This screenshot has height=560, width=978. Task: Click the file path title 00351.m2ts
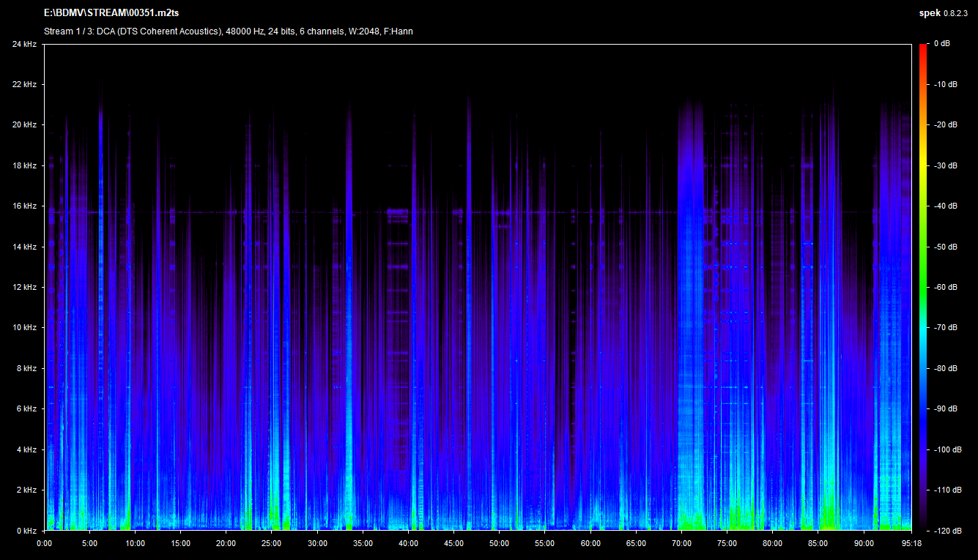[111, 13]
